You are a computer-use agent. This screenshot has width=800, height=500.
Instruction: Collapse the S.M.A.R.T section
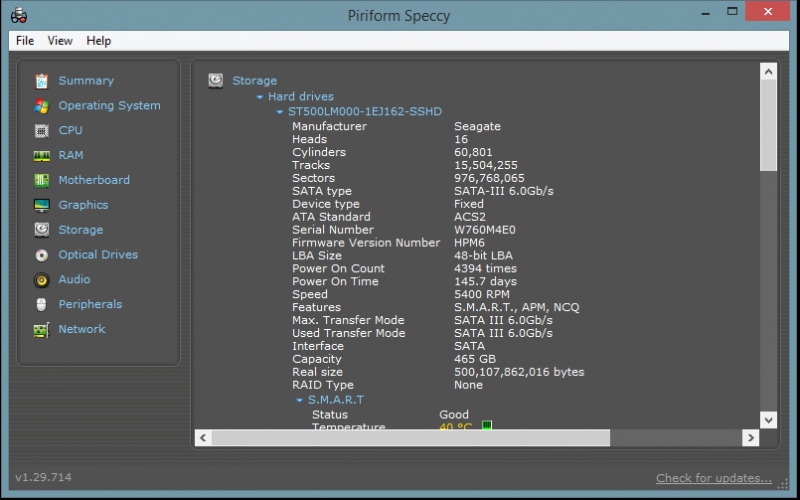coord(299,401)
